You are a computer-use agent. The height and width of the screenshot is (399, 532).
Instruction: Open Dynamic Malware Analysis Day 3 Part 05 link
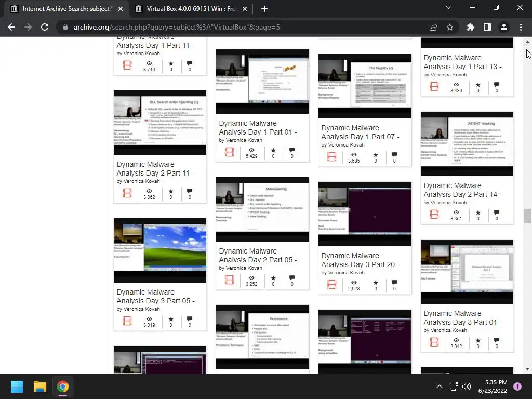click(x=155, y=297)
